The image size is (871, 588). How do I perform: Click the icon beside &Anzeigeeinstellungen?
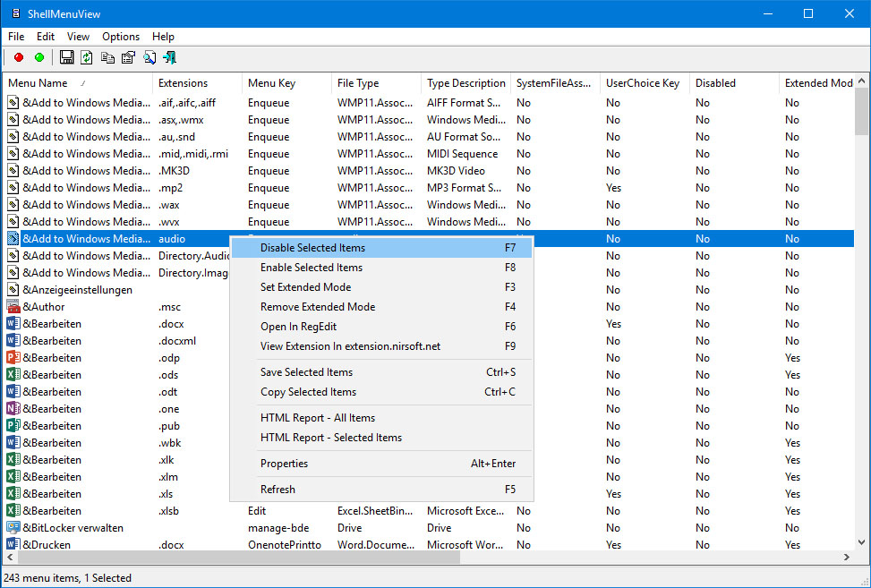point(13,290)
